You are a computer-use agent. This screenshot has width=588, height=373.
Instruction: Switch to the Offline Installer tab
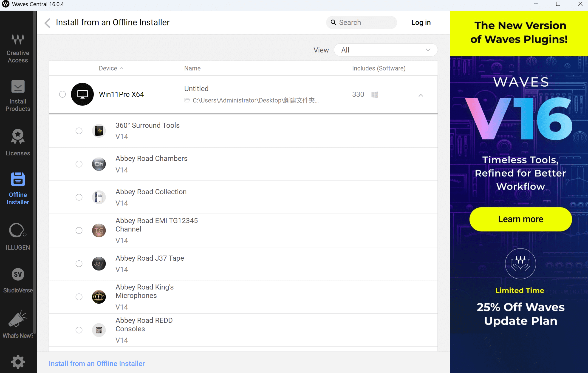point(18,188)
